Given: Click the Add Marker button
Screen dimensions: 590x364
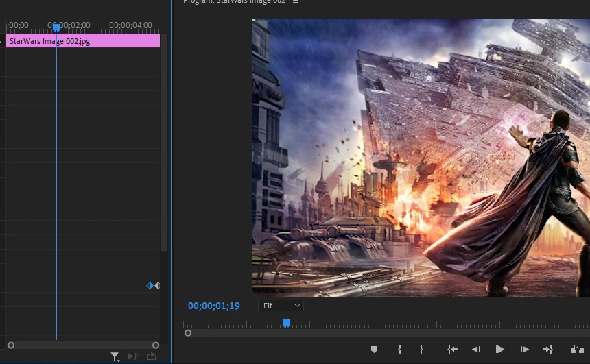Looking at the screenshot, I should click(x=374, y=350).
